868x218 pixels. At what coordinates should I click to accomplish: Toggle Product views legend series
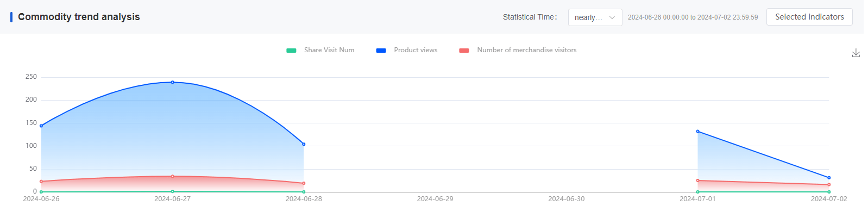[x=406, y=50]
